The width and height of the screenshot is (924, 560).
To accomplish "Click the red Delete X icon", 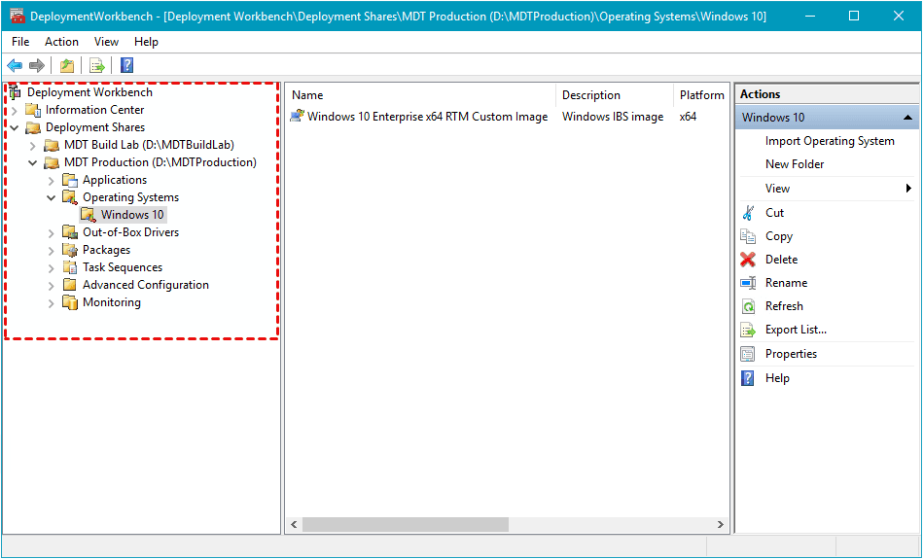I will click(x=748, y=259).
